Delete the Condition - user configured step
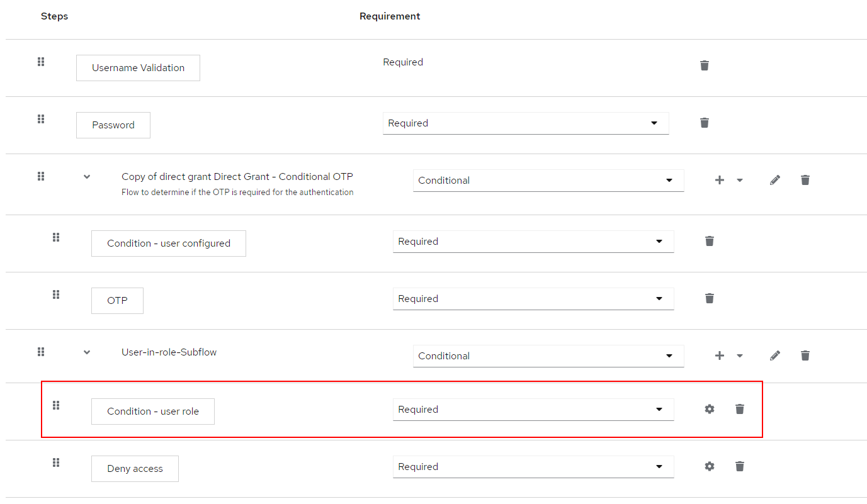The width and height of the screenshot is (867, 504). click(x=709, y=240)
